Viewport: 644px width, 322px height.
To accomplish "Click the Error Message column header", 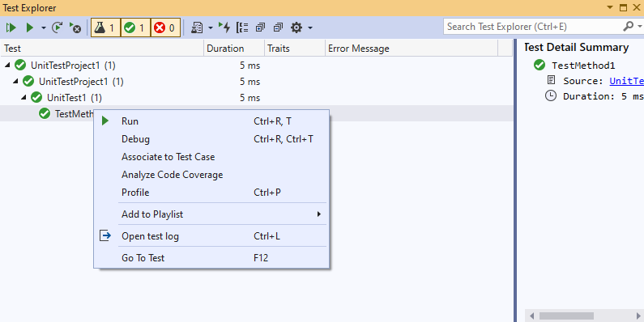I will click(x=412, y=49).
